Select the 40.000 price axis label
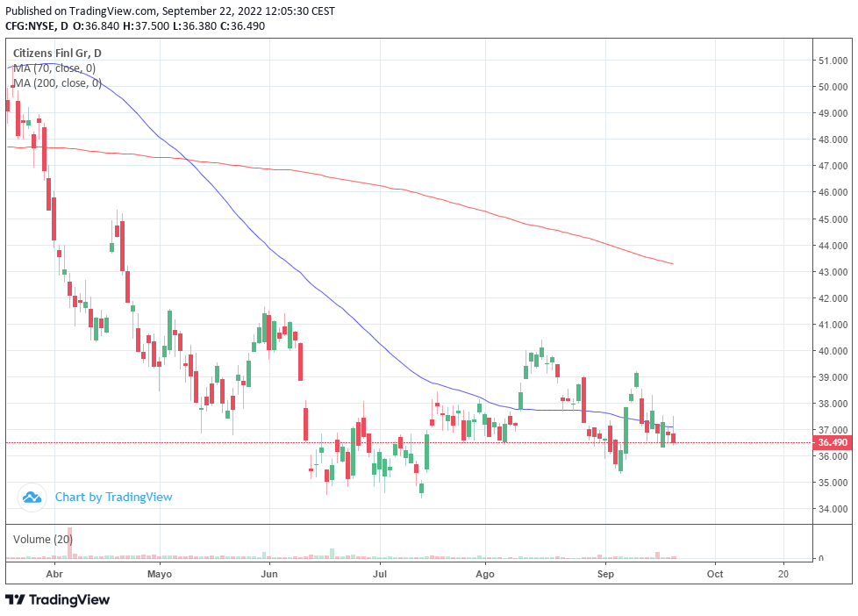858x616 pixels. click(x=833, y=351)
